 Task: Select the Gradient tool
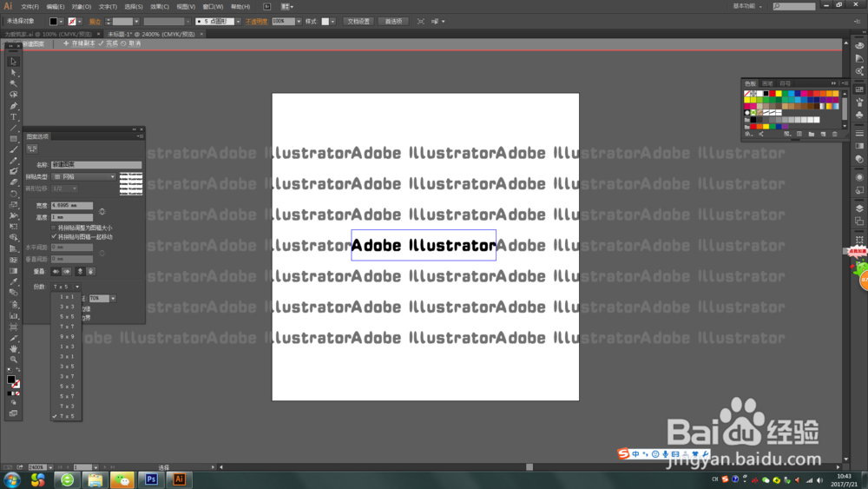coord(13,271)
